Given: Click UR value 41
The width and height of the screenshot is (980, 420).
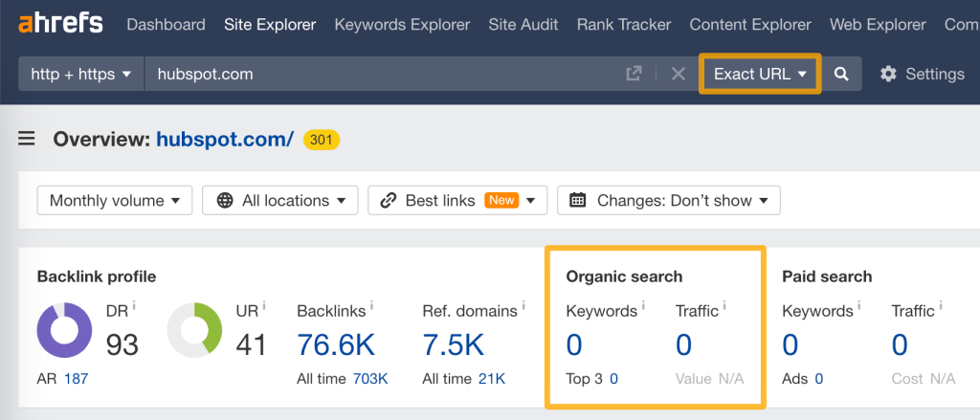Looking at the screenshot, I should pyautogui.click(x=252, y=344).
